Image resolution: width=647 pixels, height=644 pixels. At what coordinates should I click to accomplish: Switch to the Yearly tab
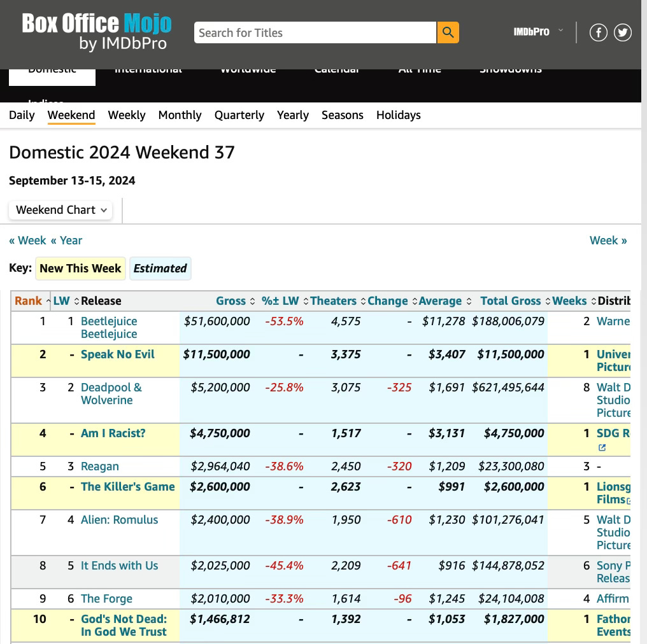(x=292, y=115)
